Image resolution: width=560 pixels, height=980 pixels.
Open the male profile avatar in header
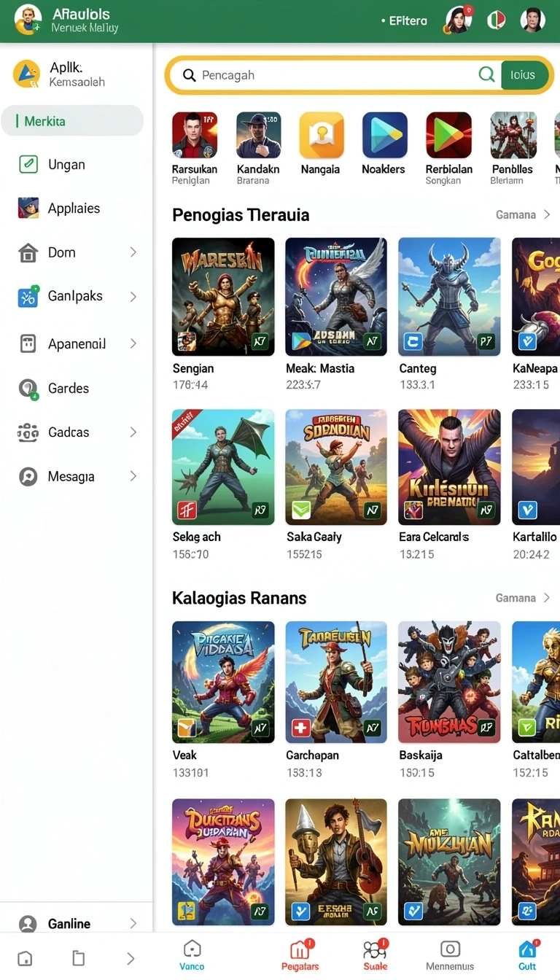coord(533,20)
